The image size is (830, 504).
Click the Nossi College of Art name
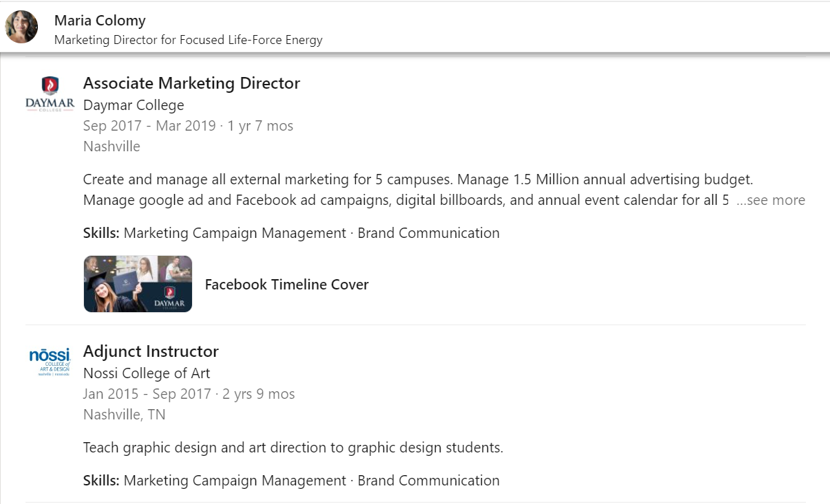pos(147,373)
